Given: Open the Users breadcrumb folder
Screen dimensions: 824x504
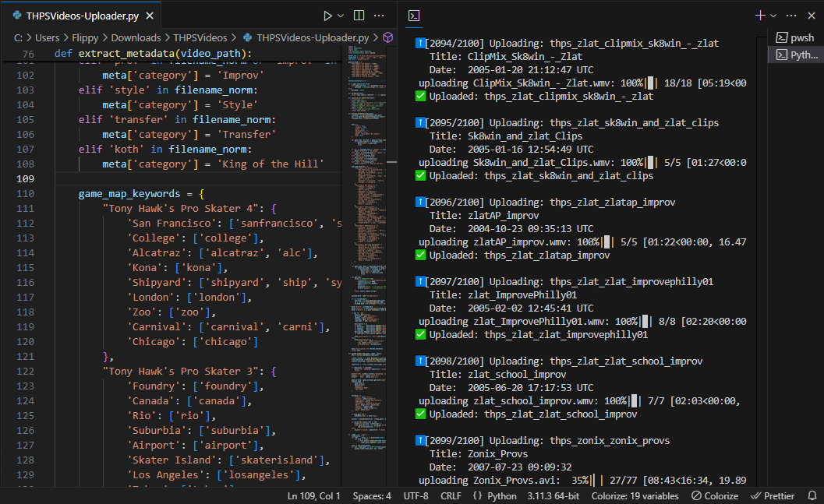Looking at the screenshot, I should point(47,38).
